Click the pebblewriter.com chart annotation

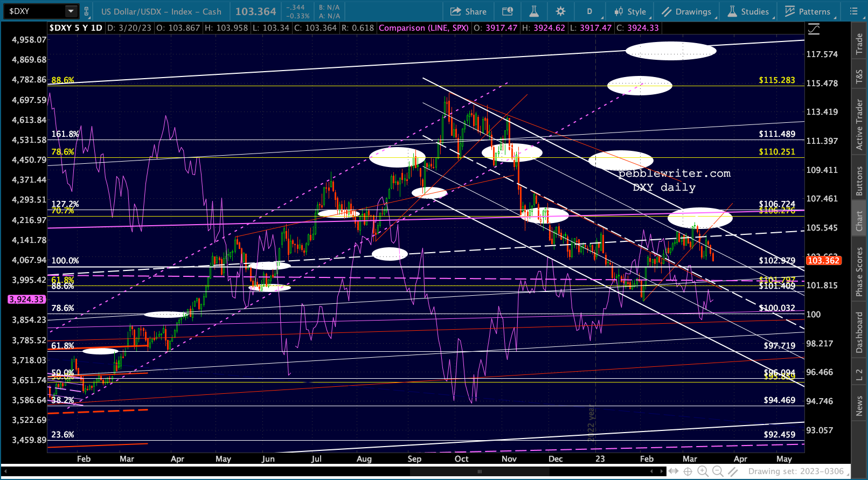(x=675, y=173)
